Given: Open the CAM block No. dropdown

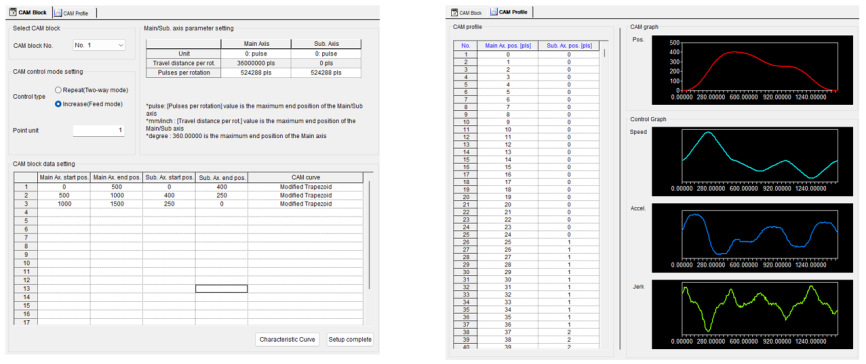Looking at the screenshot, I should tap(99, 45).
